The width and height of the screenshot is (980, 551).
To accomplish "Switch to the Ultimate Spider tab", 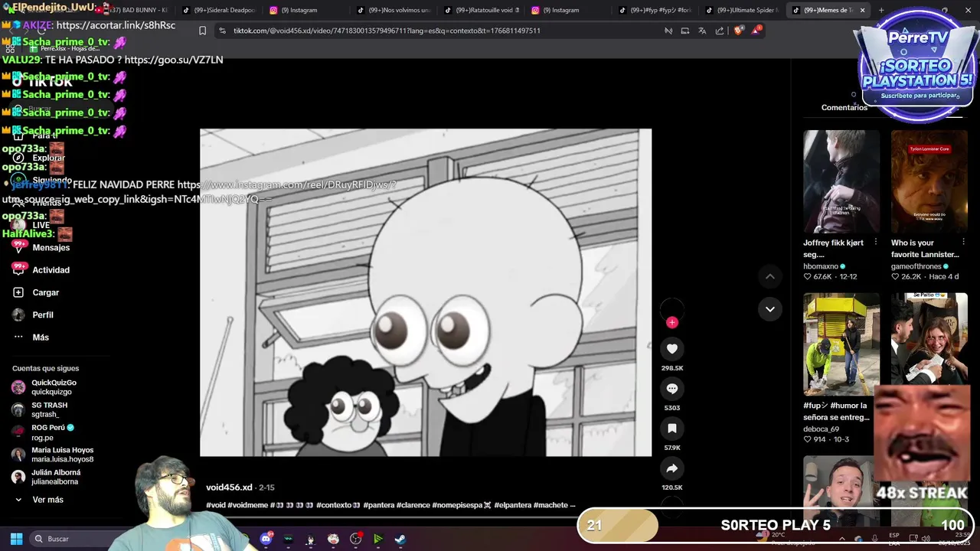I will click(743, 10).
